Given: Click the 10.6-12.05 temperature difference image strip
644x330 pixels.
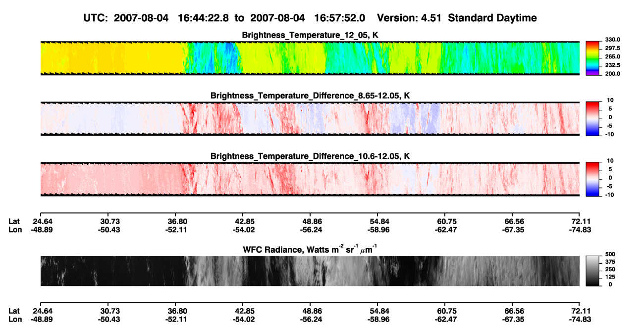Looking at the screenshot, I should 310,179.
